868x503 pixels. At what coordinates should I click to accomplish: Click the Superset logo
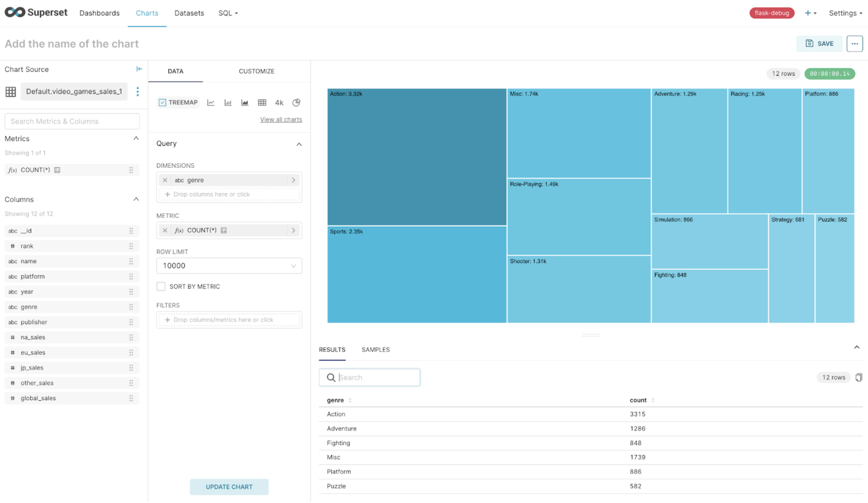36,13
